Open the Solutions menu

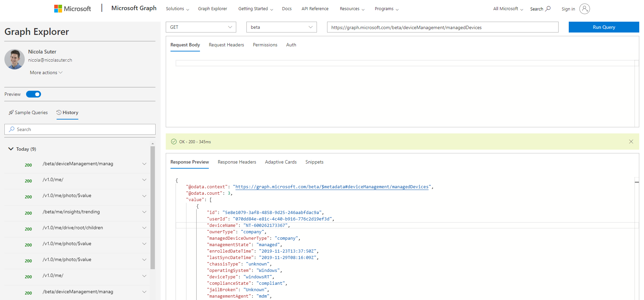pyautogui.click(x=177, y=9)
